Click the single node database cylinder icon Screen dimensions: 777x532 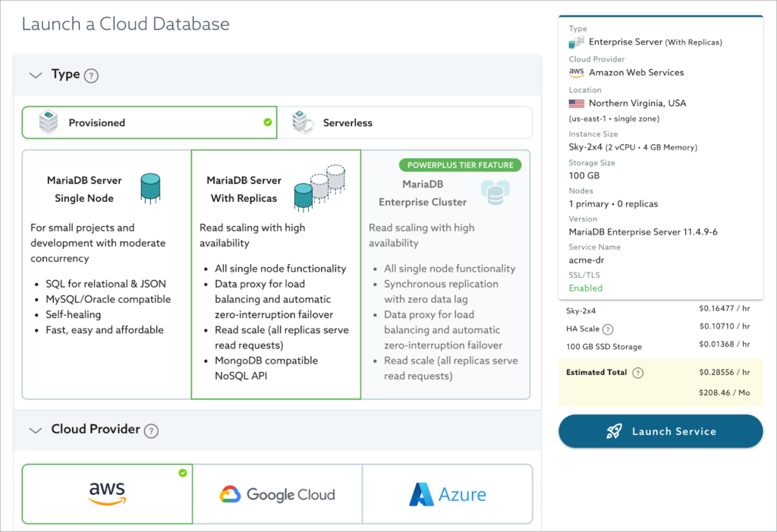150,188
